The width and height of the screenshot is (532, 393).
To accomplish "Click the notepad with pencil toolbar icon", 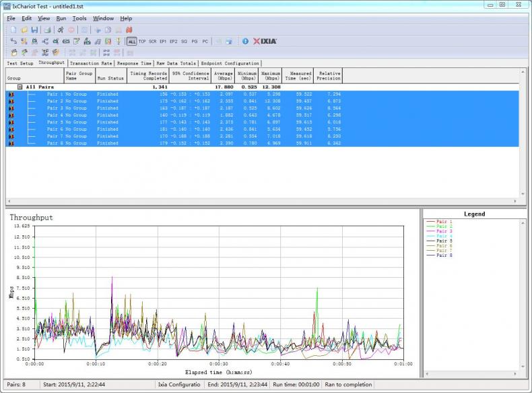I will [77, 41].
